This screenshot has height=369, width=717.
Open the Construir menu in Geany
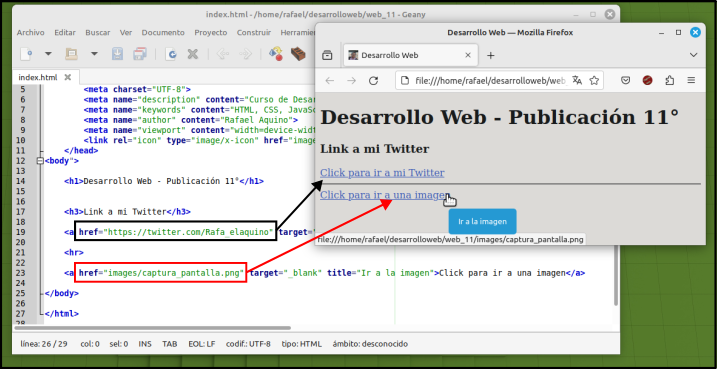coord(254,32)
